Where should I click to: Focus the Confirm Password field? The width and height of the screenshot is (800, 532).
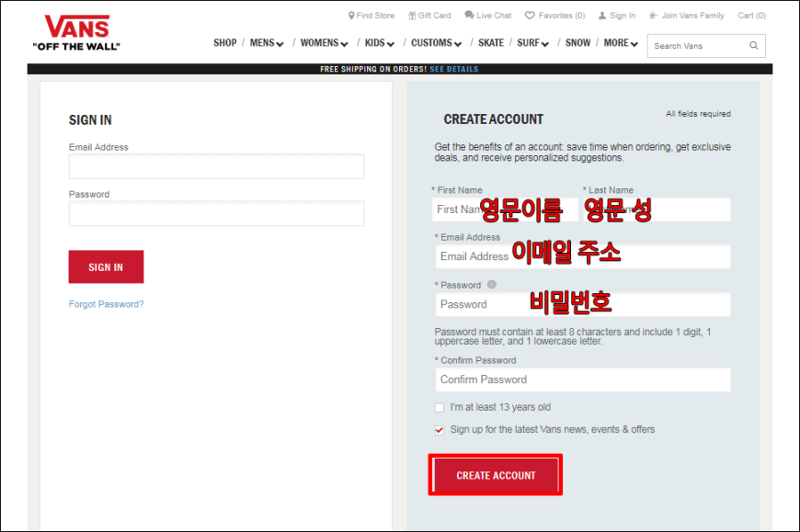[x=583, y=379]
